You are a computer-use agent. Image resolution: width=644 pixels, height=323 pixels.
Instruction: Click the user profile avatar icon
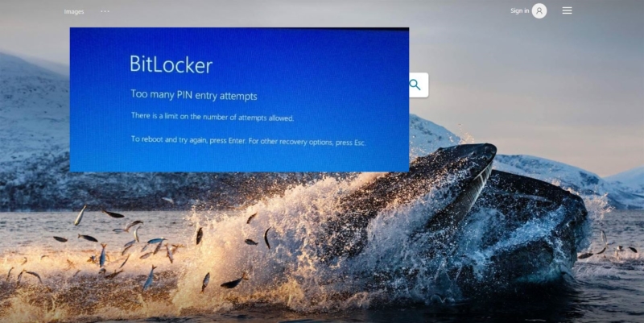click(539, 10)
